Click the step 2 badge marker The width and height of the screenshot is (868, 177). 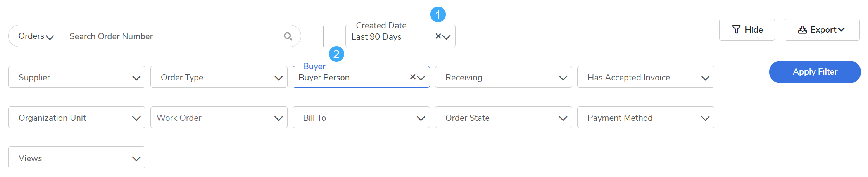(x=337, y=54)
